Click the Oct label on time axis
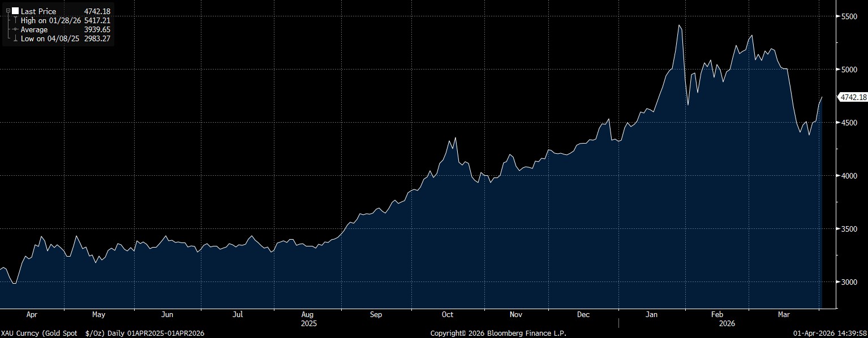The height and width of the screenshot is (338, 868). tap(448, 314)
